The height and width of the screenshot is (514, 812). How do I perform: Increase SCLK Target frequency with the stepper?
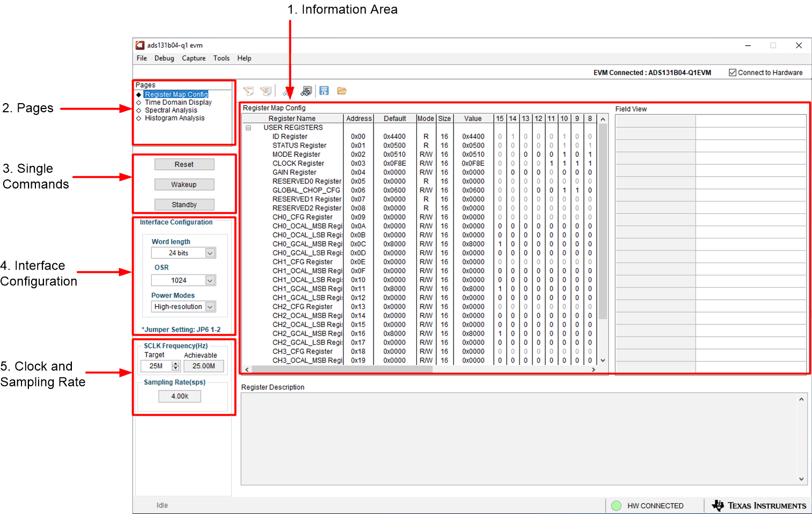(x=175, y=363)
